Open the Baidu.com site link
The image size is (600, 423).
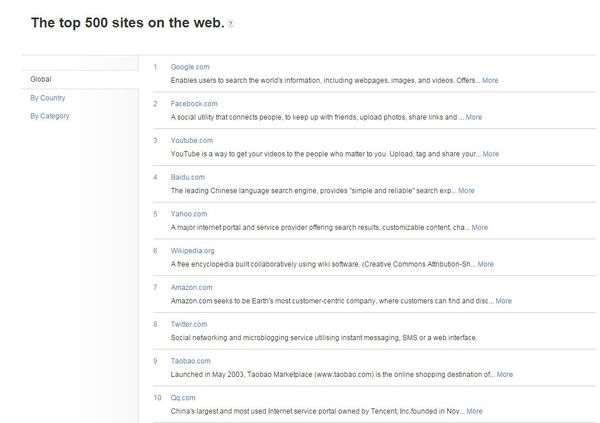click(x=188, y=177)
